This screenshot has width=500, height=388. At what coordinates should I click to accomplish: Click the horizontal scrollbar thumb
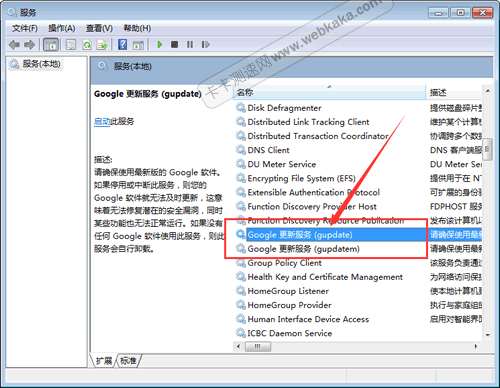click(258, 347)
